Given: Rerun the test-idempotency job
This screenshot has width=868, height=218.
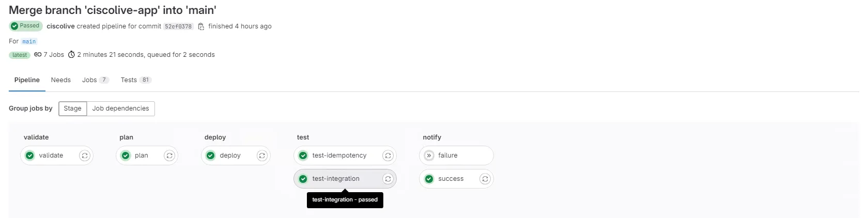Looking at the screenshot, I should click(388, 155).
